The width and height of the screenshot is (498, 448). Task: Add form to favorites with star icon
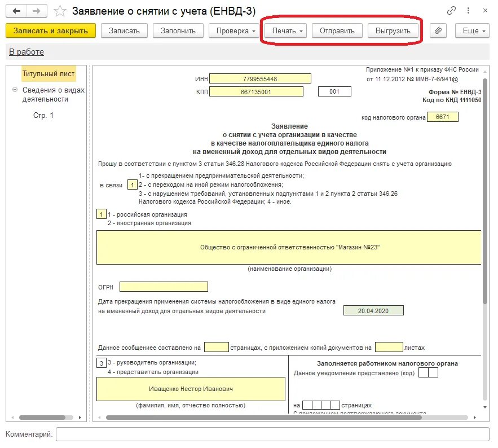click(60, 11)
